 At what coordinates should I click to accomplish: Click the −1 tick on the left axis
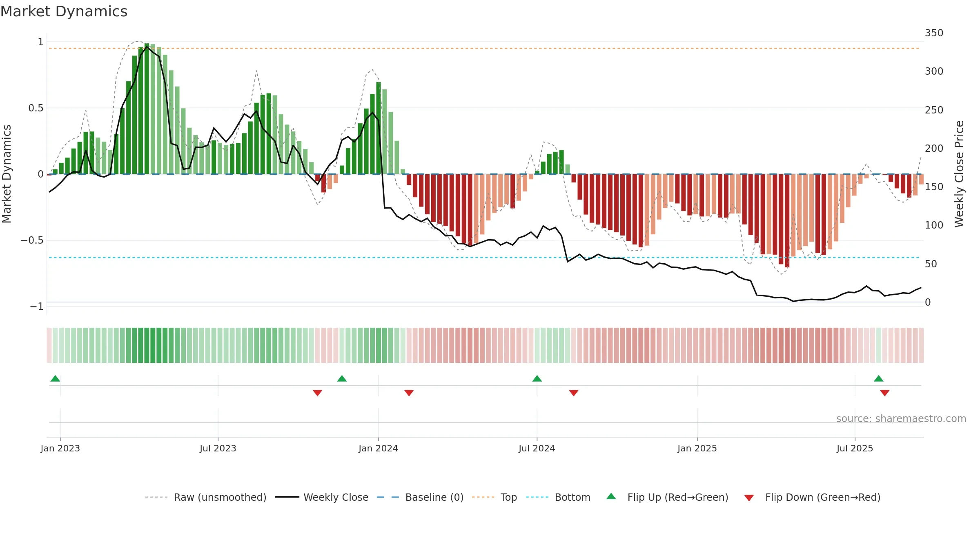point(36,306)
